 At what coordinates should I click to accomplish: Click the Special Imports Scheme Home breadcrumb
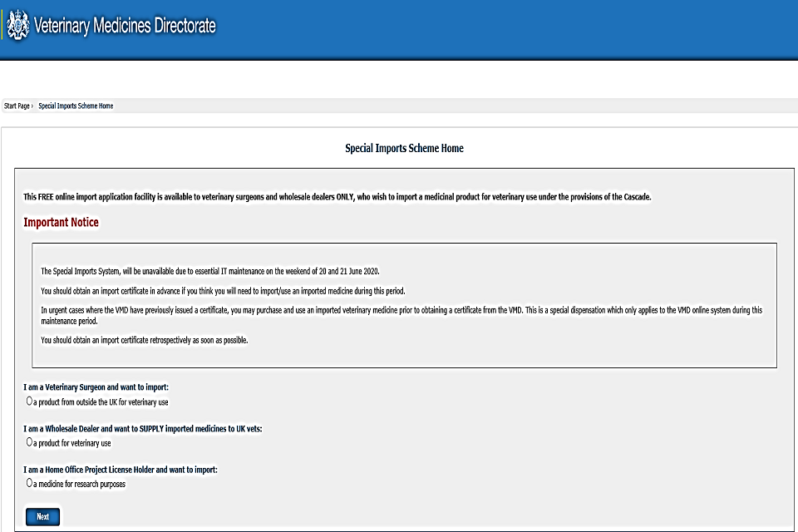pos(74,106)
